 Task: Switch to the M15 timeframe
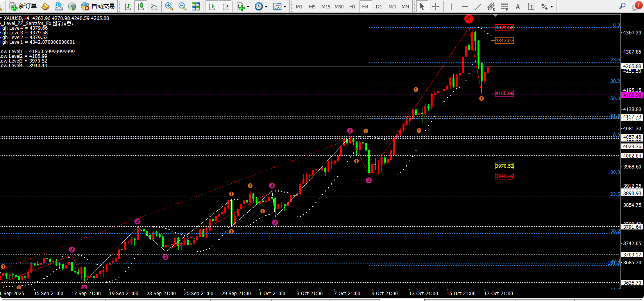tap(326, 7)
